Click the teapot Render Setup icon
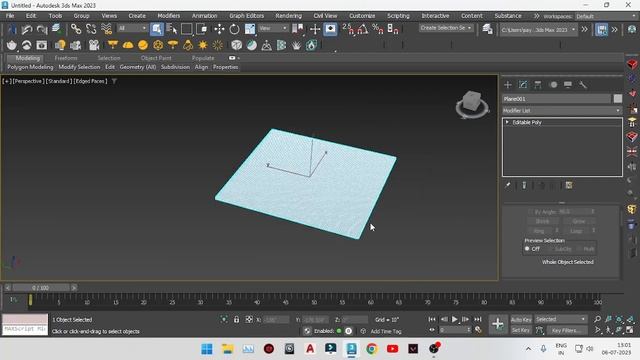640x360 pixels. 11,45
